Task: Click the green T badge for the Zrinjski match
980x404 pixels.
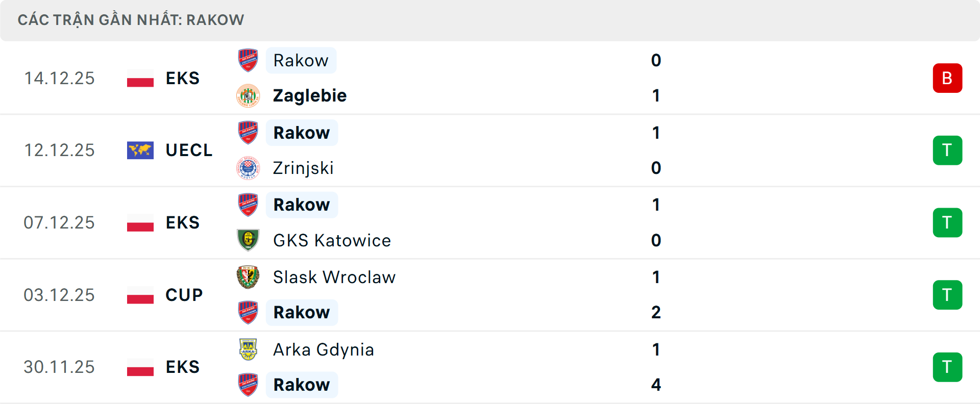Action: pos(948,150)
